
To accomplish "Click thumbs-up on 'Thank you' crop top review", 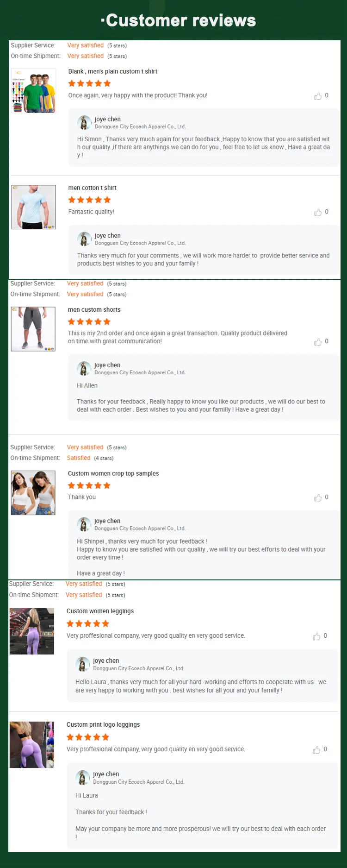I will 318,497.
